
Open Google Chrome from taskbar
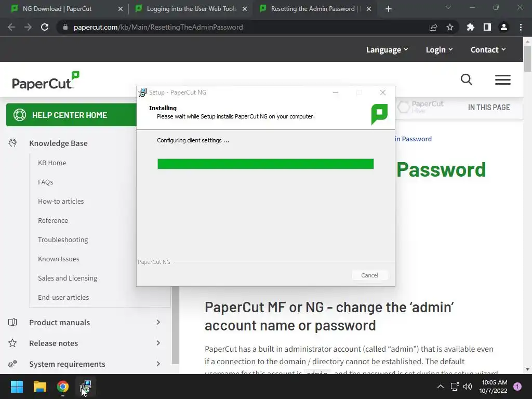63,387
